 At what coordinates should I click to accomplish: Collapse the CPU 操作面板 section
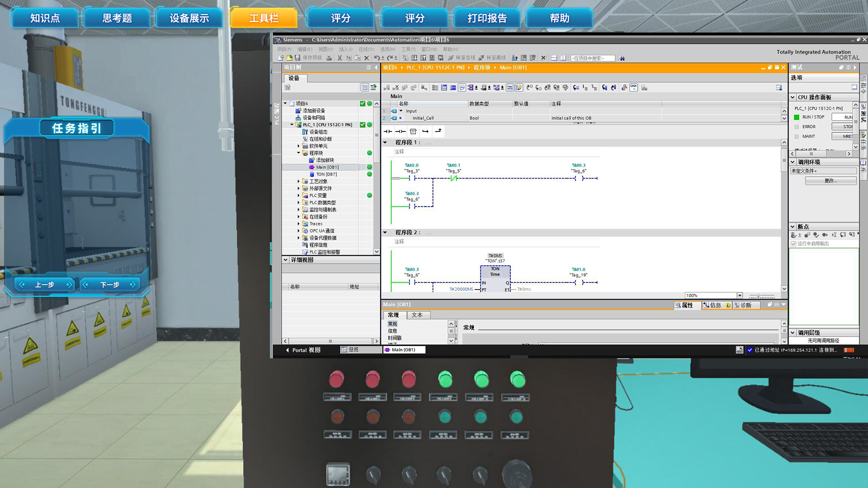(793, 97)
